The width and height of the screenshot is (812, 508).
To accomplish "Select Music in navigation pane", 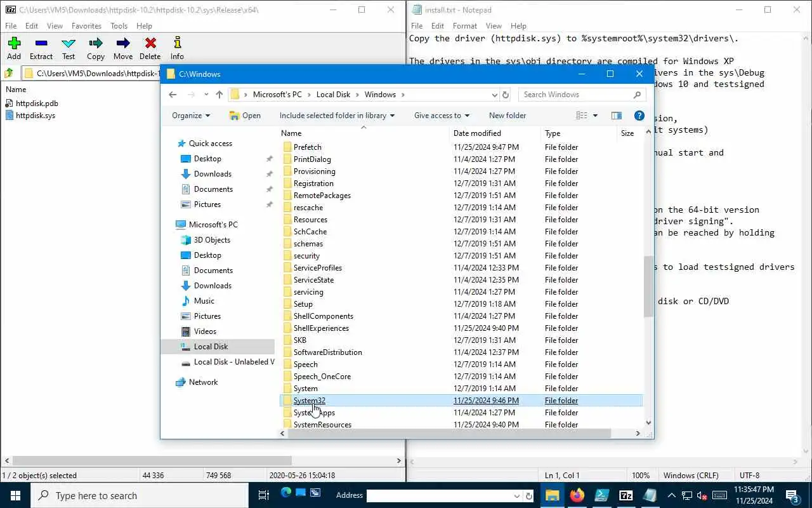I will 204,301.
